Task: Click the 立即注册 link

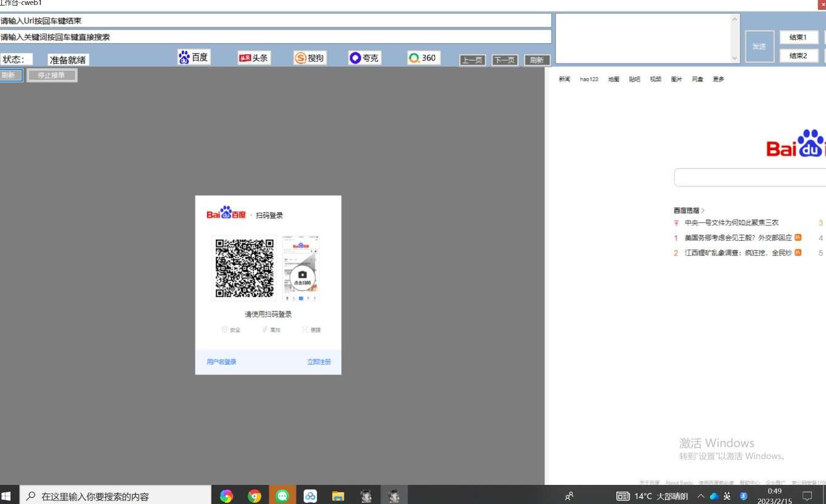Action: click(x=319, y=362)
